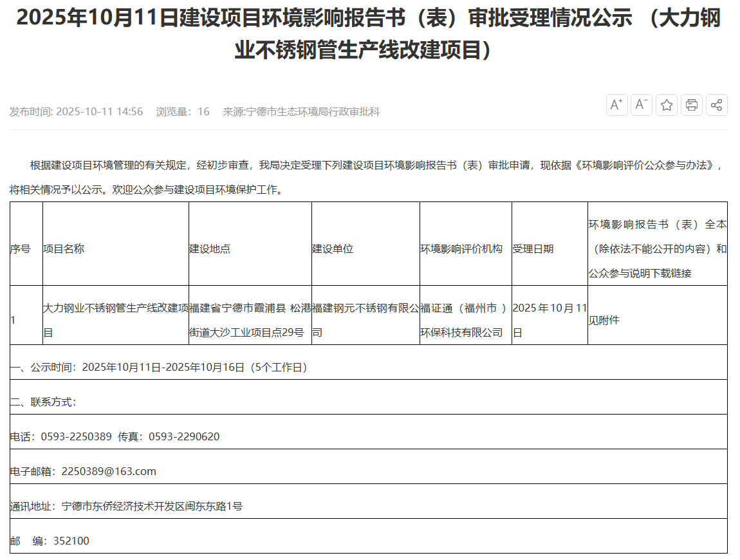The height and width of the screenshot is (560, 740).
Task: Click the share icon
Action: pos(717,105)
